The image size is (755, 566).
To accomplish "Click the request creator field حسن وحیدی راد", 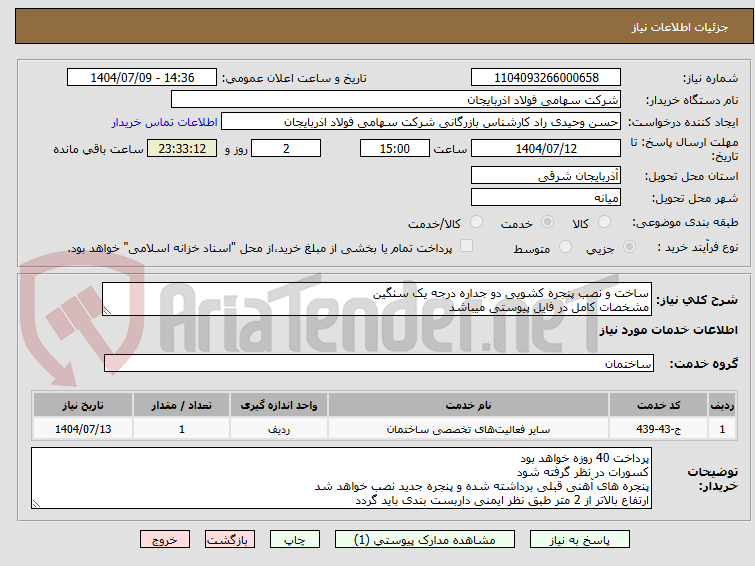I will [421, 122].
